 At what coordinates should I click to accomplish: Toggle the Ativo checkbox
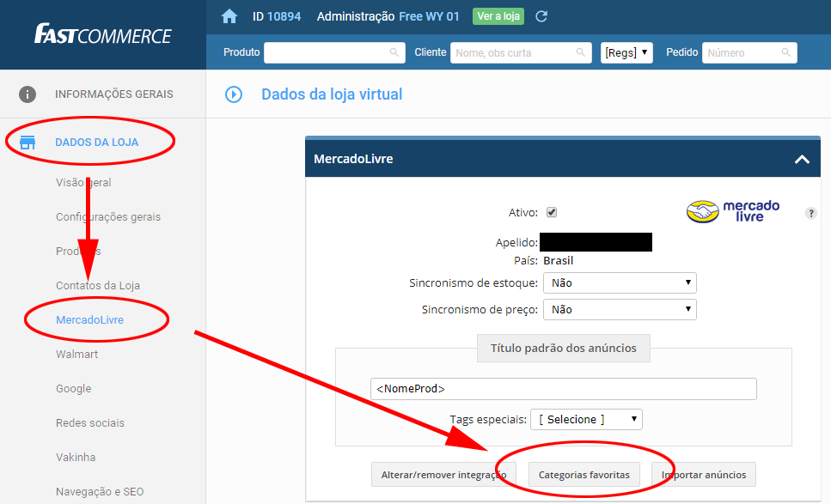552,212
